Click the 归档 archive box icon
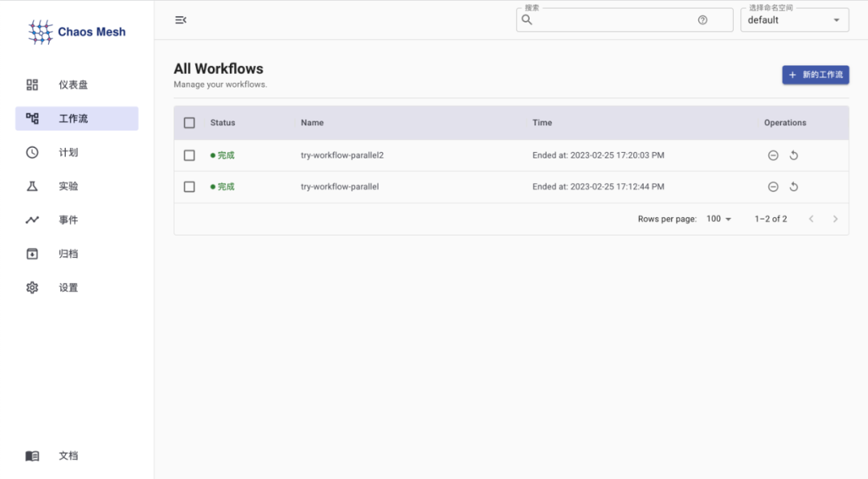This screenshot has width=868, height=479. click(x=32, y=254)
